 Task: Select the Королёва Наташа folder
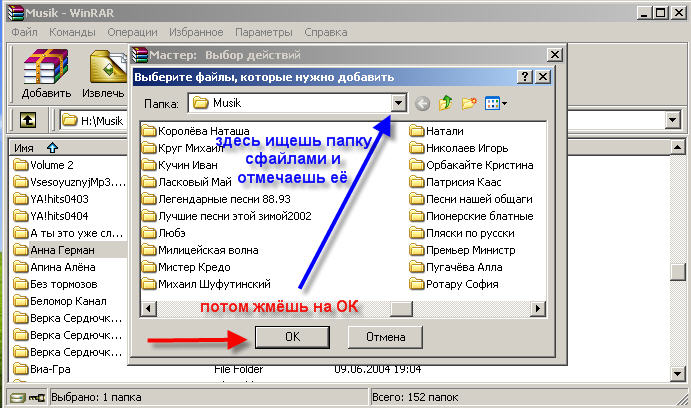pyautogui.click(x=196, y=131)
